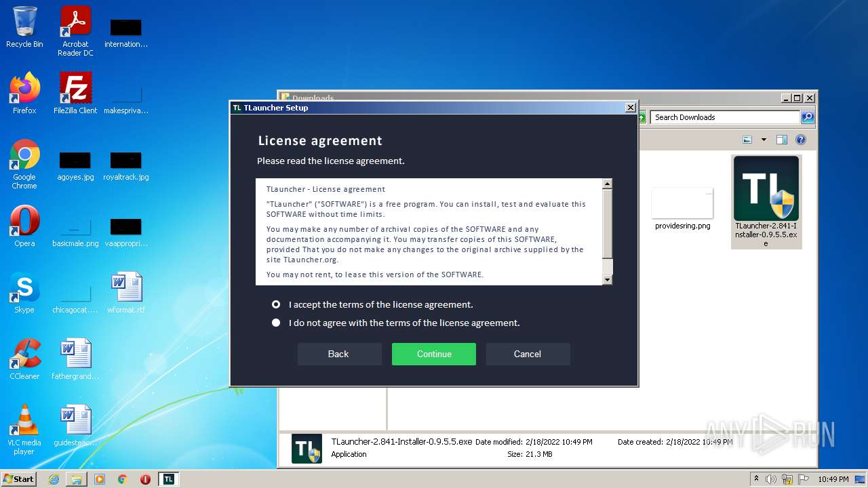Select the fathergrand Word document icon
Viewport: 868px width, 488px height.
click(x=75, y=359)
